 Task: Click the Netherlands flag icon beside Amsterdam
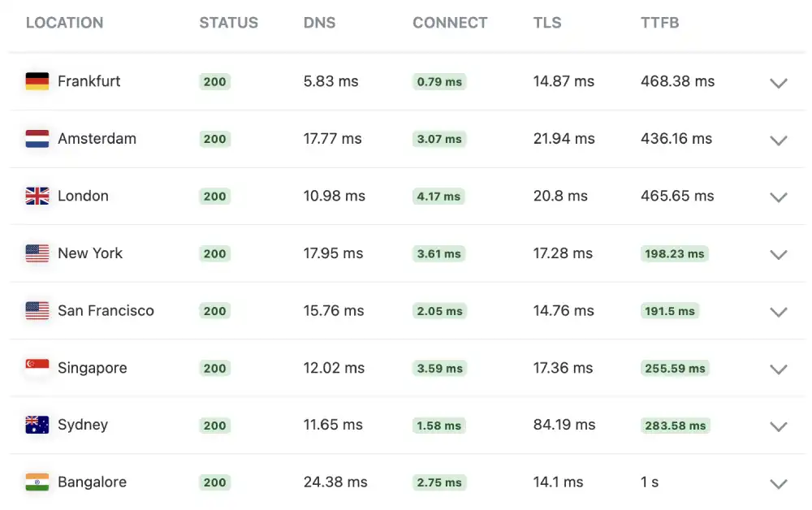(x=37, y=139)
